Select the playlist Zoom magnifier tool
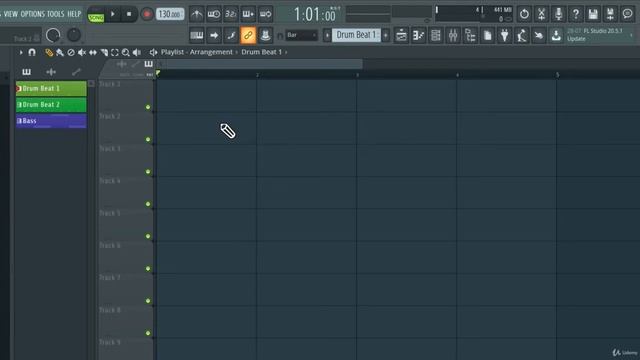The height and width of the screenshot is (360, 640). point(126,52)
